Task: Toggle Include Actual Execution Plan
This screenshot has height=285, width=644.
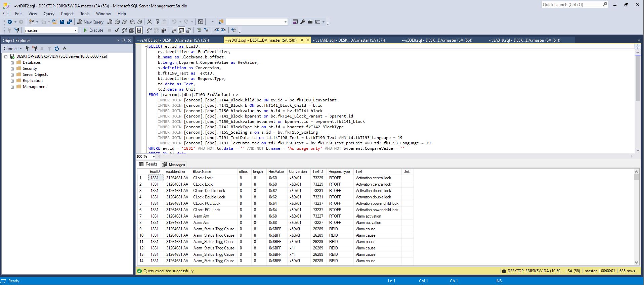Action: 149,30
